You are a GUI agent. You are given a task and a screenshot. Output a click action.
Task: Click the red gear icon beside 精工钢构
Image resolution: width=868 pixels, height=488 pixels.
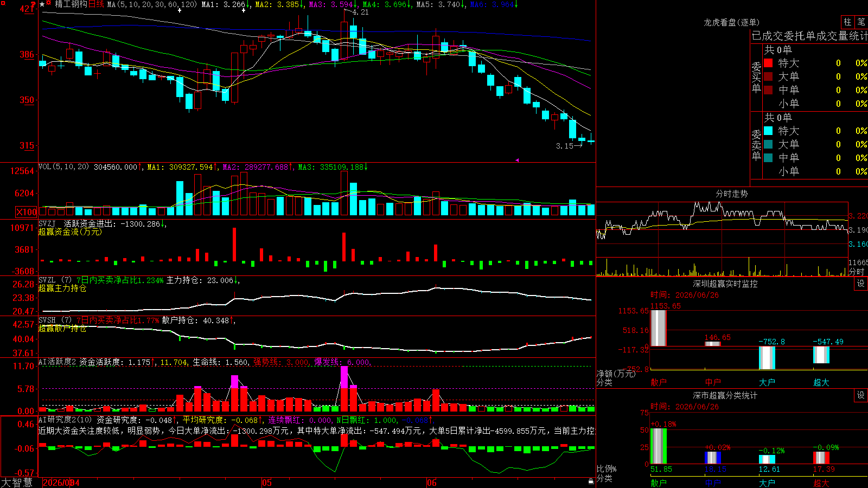tap(49, 4)
